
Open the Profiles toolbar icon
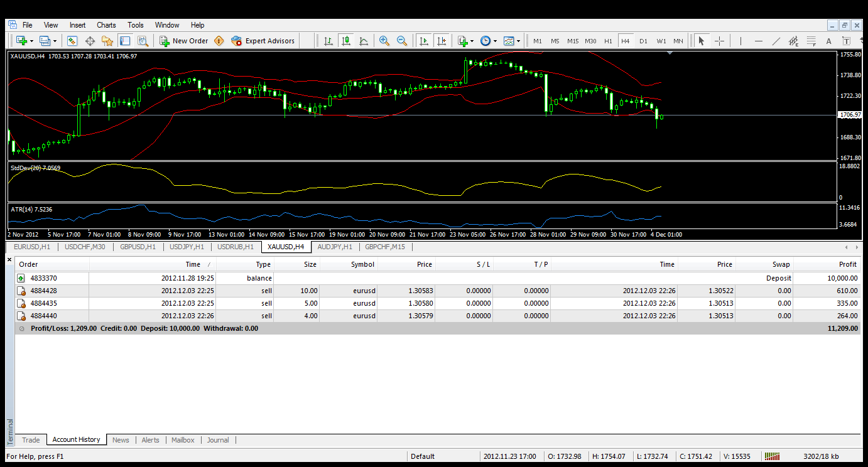click(45, 41)
